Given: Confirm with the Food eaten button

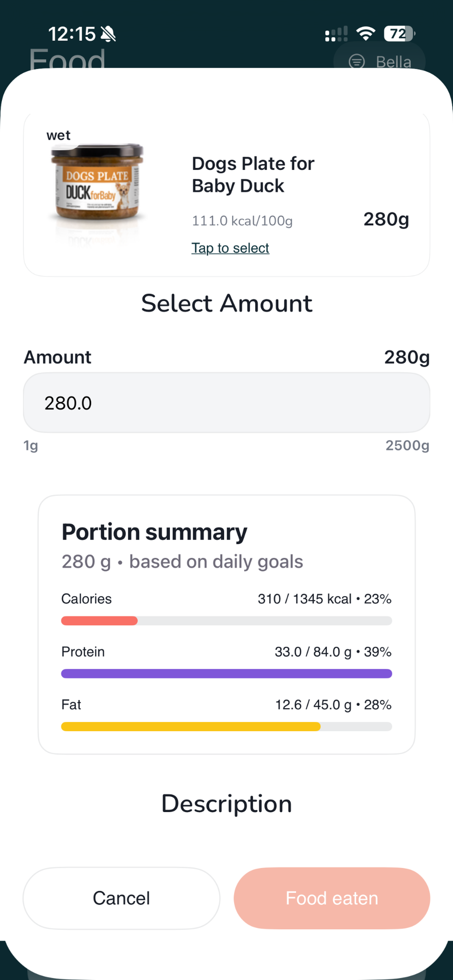Looking at the screenshot, I should 332,898.
